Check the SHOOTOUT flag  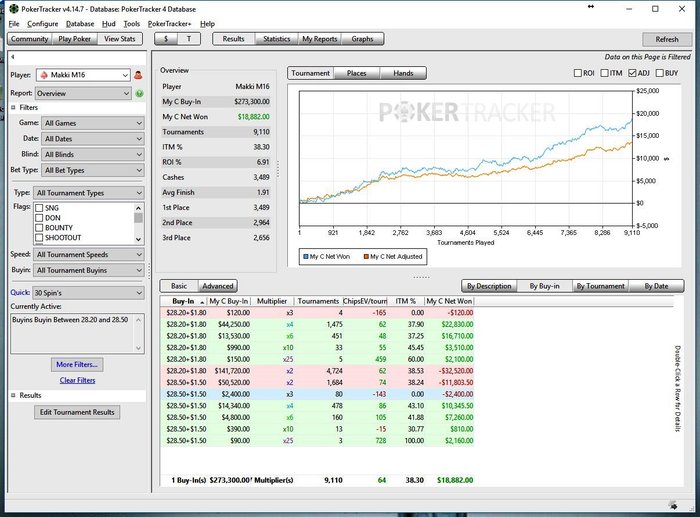click(x=39, y=238)
